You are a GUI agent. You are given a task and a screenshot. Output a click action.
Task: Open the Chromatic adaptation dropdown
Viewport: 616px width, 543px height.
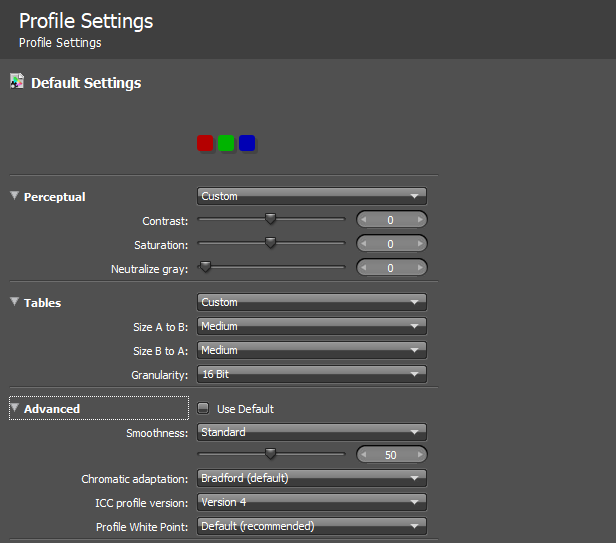tap(312, 478)
